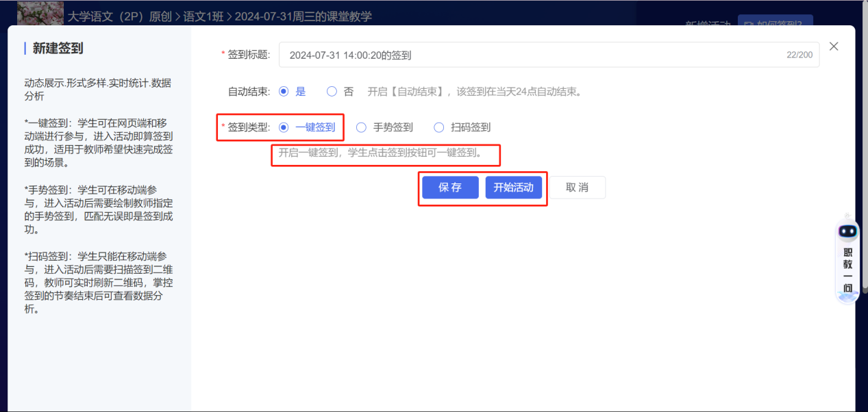Choose the 手势签到 radio button
Viewport: 868px width, 412px height.
point(362,127)
